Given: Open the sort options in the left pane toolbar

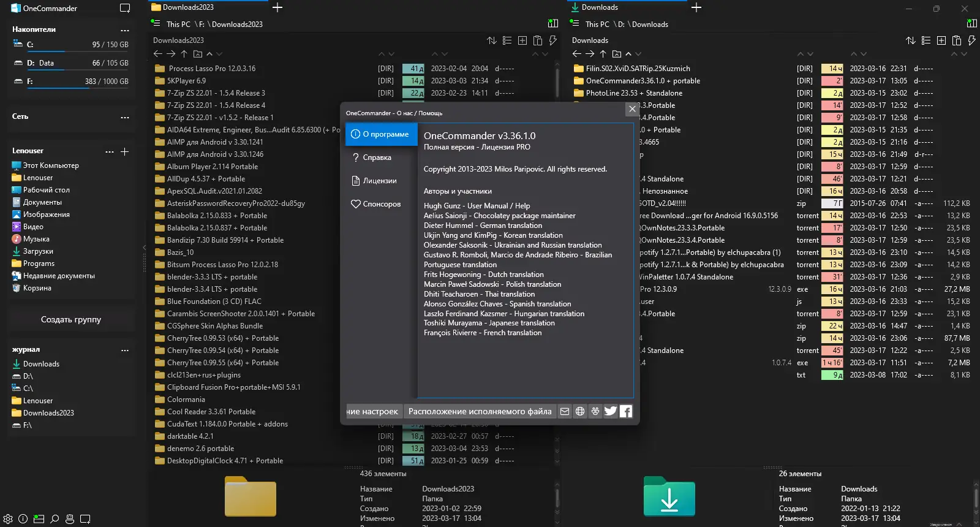Looking at the screenshot, I should 492,40.
